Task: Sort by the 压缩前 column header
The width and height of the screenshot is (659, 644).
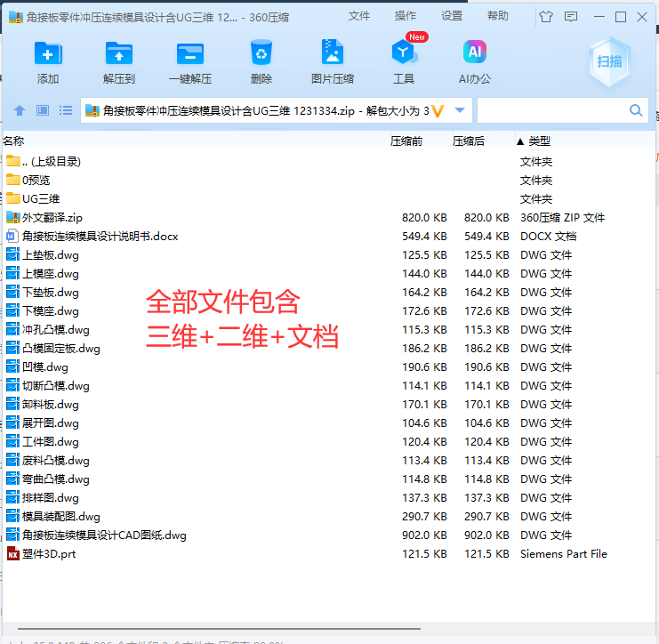Action: click(x=406, y=141)
